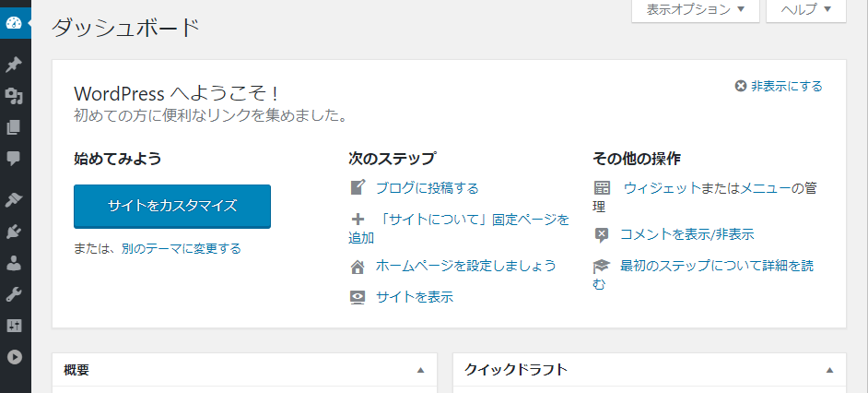Open Pages sidebar icon
The image size is (868, 393).
coord(13,128)
